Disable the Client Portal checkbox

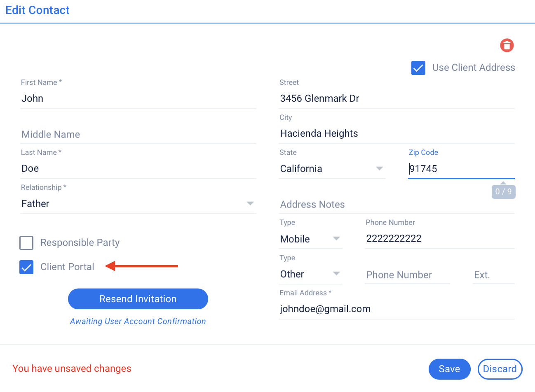[27, 267]
